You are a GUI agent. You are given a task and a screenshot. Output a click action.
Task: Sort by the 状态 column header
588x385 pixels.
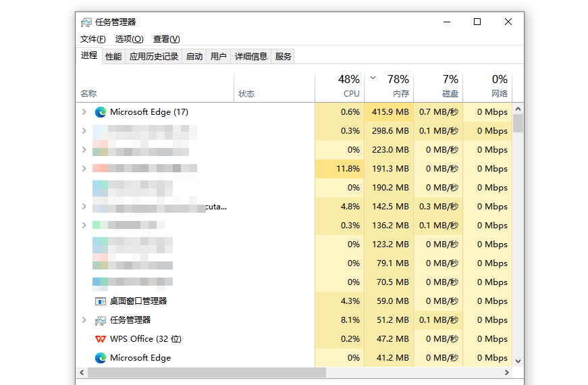point(275,87)
